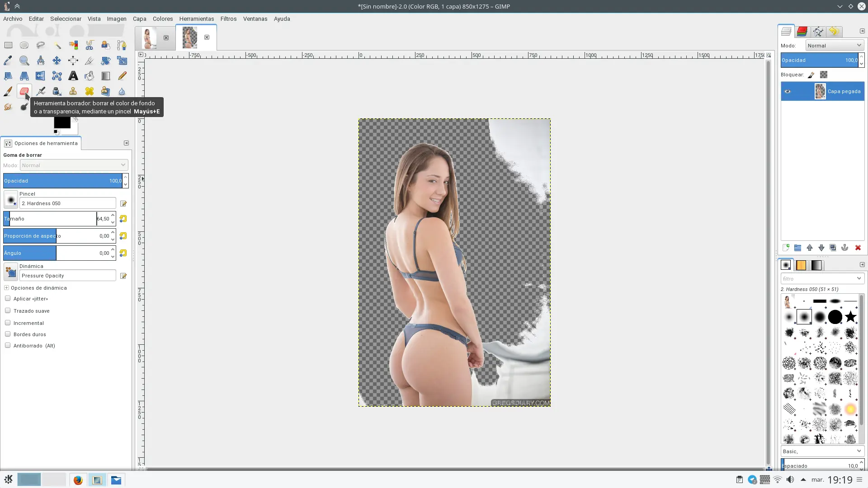Open Capa menu
868x488 pixels.
coord(139,19)
